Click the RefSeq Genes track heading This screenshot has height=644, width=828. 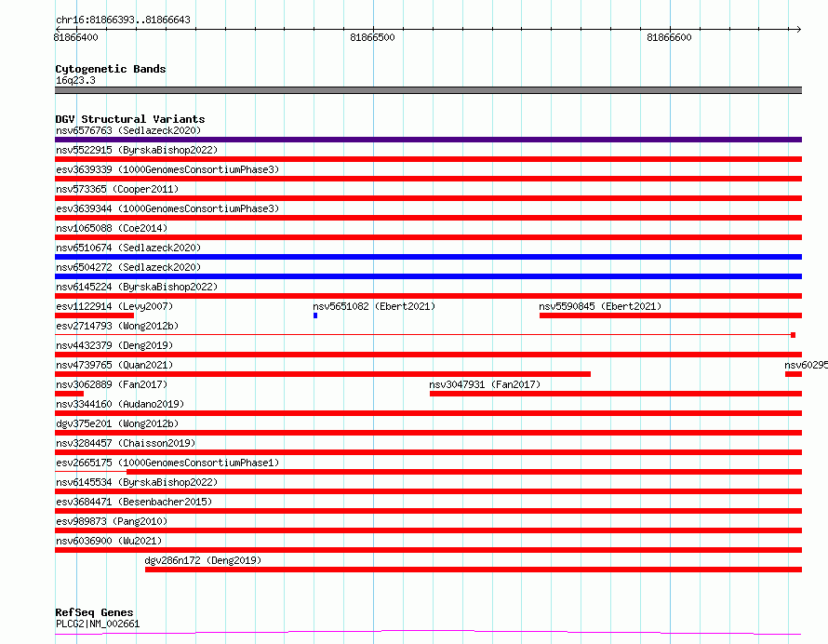click(x=95, y=612)
